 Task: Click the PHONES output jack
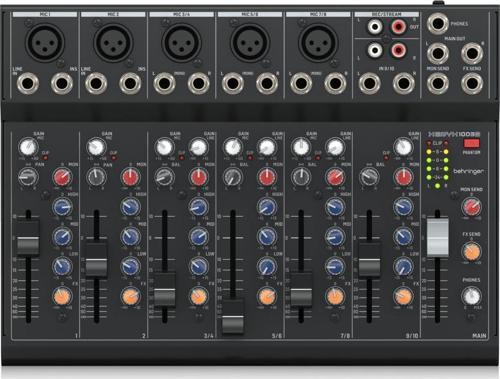(438, 24)
